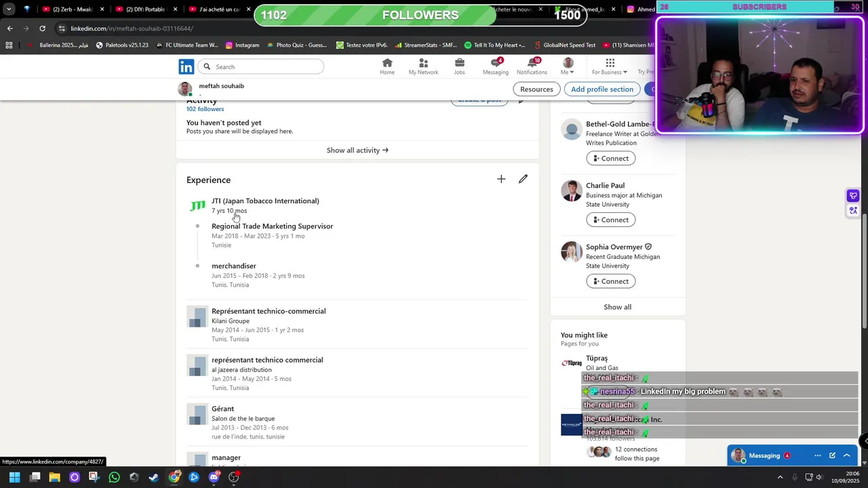Click Sophia Overmyer profile photo
Viewport: 868px width, 488px height.
point(572,252)
